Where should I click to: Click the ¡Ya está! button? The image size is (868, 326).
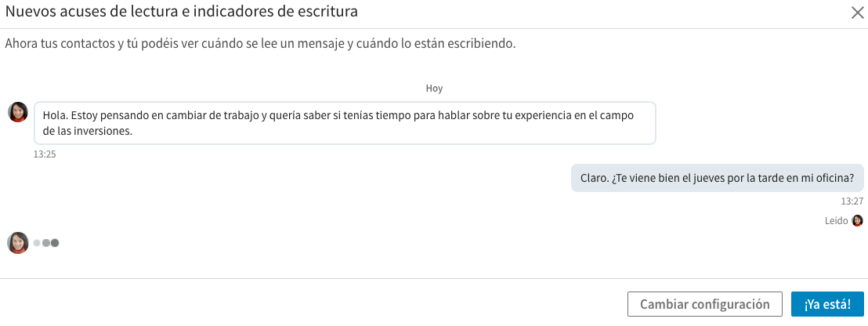tap(826, 304)
